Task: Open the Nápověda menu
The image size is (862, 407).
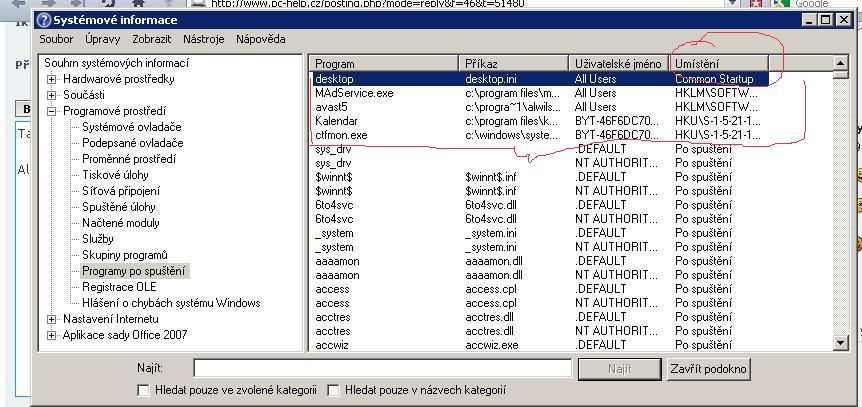Action: click(x=261, y=39)
